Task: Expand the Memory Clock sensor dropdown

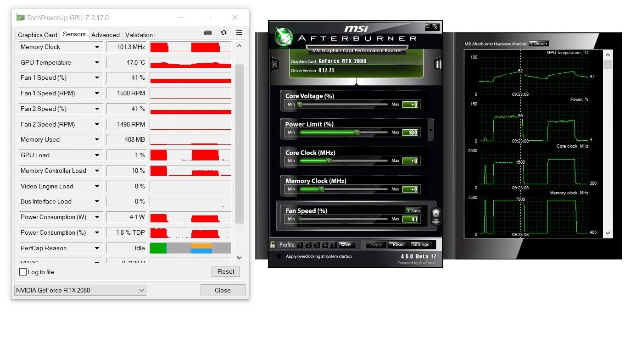Action: point(97,47)
